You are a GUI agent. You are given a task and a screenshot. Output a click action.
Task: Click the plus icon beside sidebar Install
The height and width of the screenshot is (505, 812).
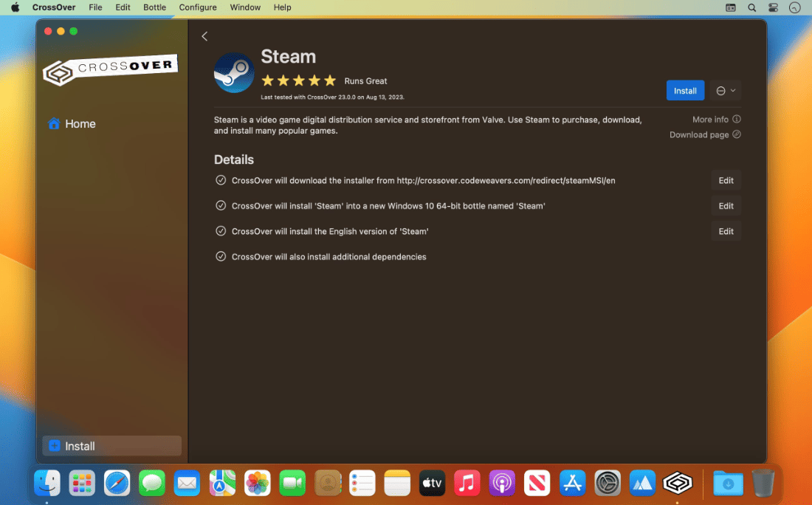(x=55, y=445)
